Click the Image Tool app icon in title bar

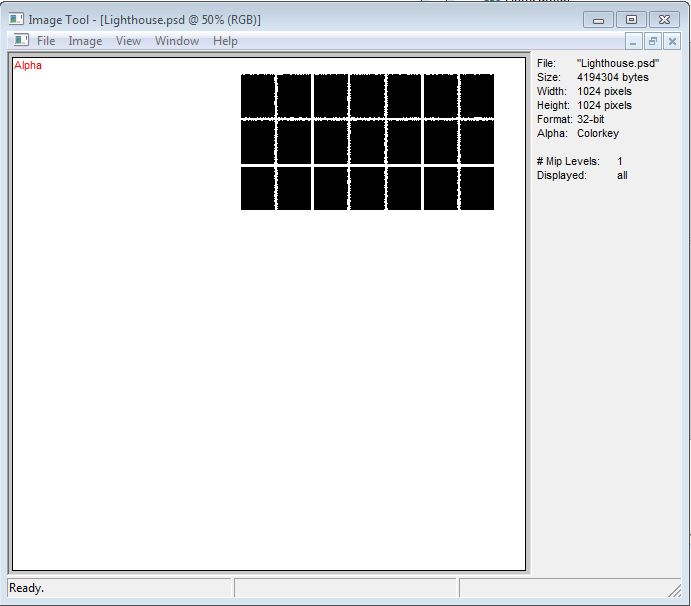pyautogui.click(x=16, y=19)
